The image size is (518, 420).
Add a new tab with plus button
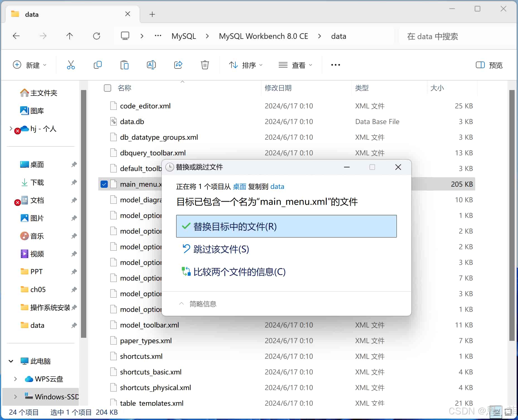coord(152,14)
